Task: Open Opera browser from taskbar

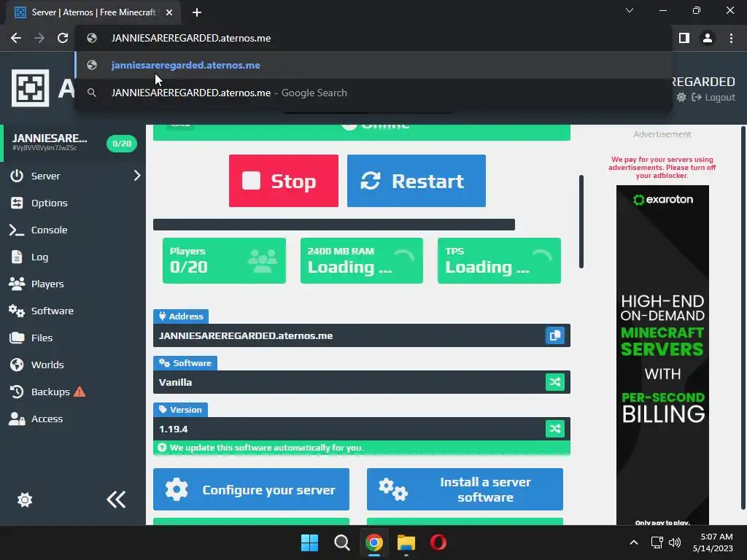Action: [438, 542]
